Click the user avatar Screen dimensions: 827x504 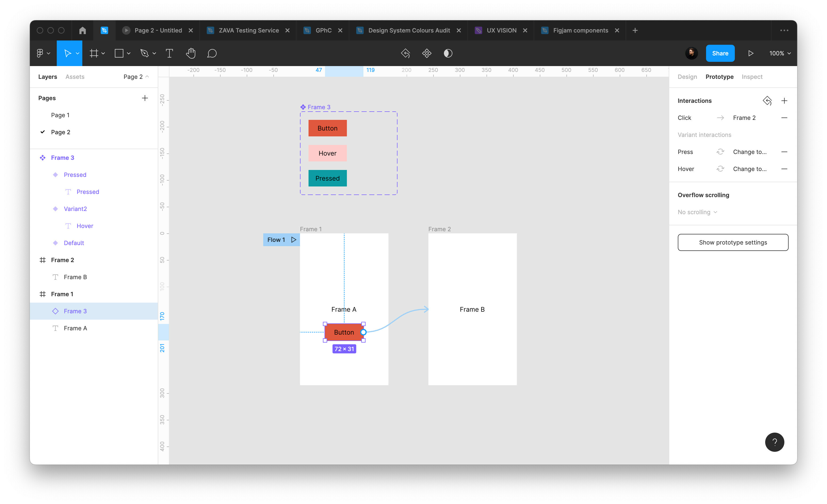pos(691,53)
